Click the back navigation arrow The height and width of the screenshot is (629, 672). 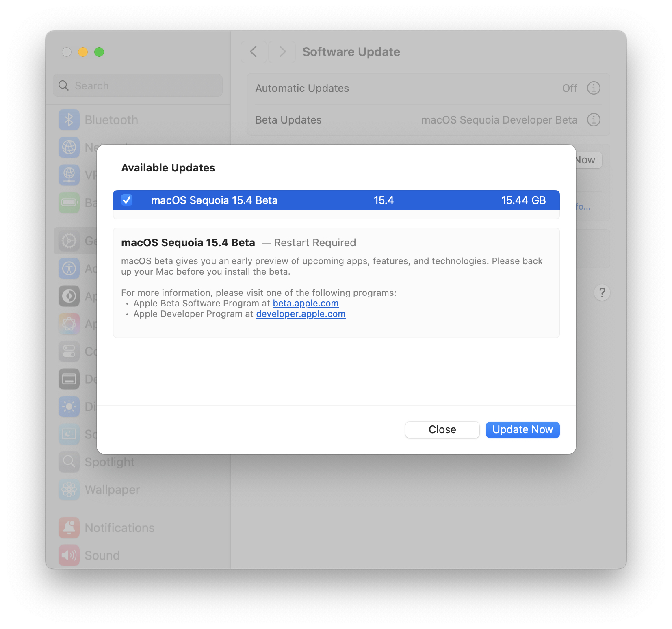[x=254, y=52]
